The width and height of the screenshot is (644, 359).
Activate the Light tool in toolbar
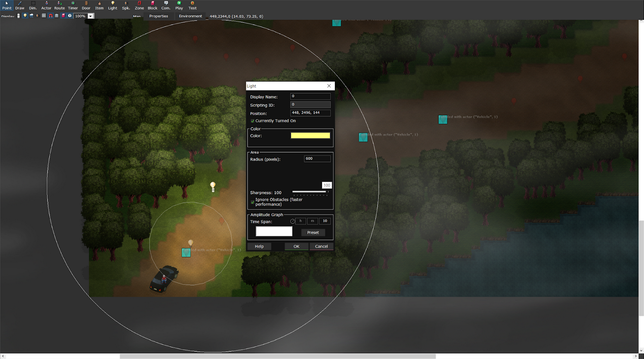click(112, 5)
